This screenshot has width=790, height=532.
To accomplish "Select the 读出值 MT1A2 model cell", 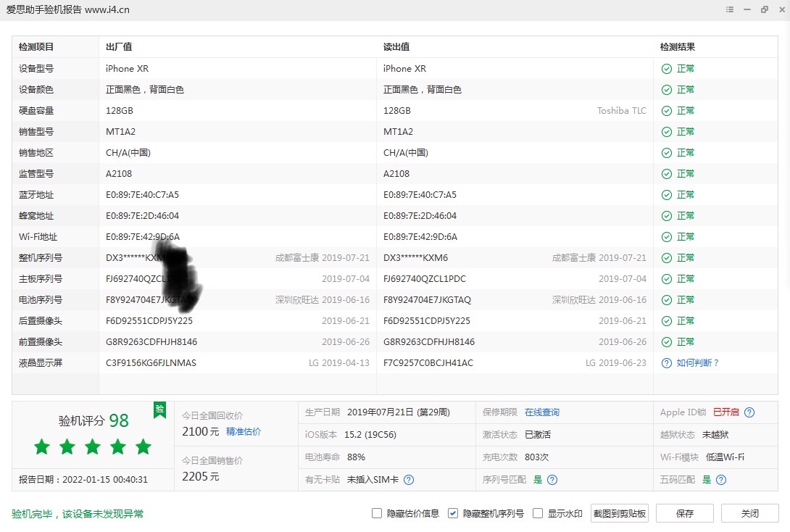I will [x=398, y=132].
